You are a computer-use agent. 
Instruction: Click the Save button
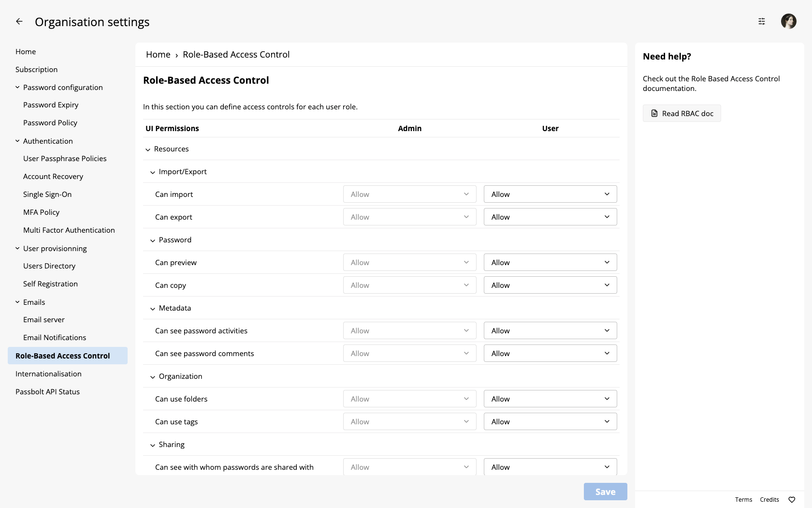point(605,492)
